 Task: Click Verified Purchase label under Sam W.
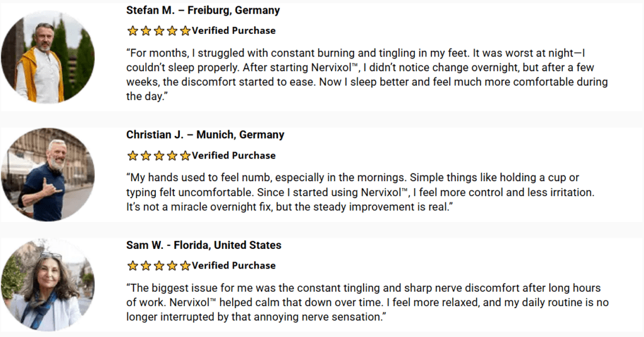pos(234,265)
